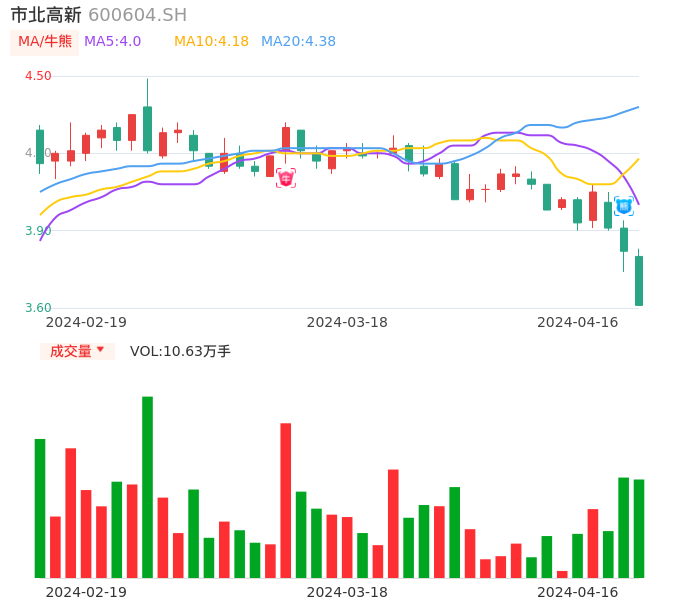Click the 2024-04-16 date below price chart
The image size is (686, 606).
coord(577,322)
